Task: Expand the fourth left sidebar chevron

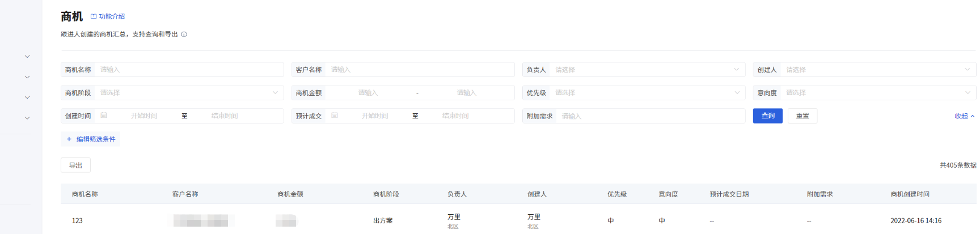Action: point(27,118)
